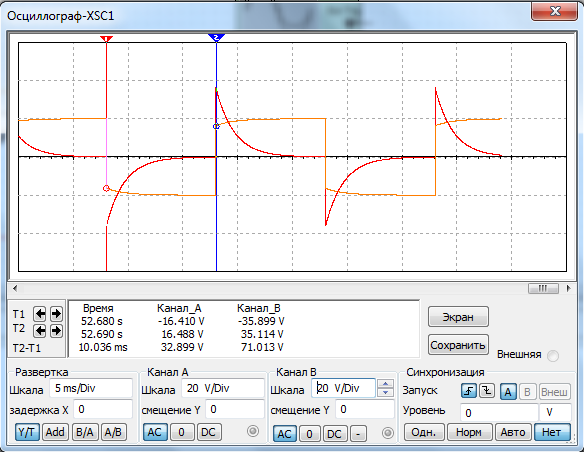This screenshot has width=584, height=452.
Task: Click the задержка X input field
Action: point(103,410)
